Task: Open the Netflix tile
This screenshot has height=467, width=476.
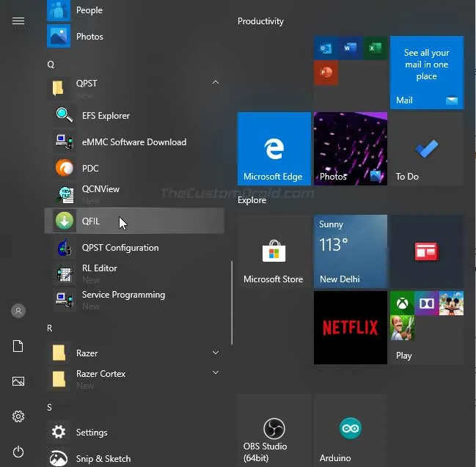Action: (x=351, y=328)
